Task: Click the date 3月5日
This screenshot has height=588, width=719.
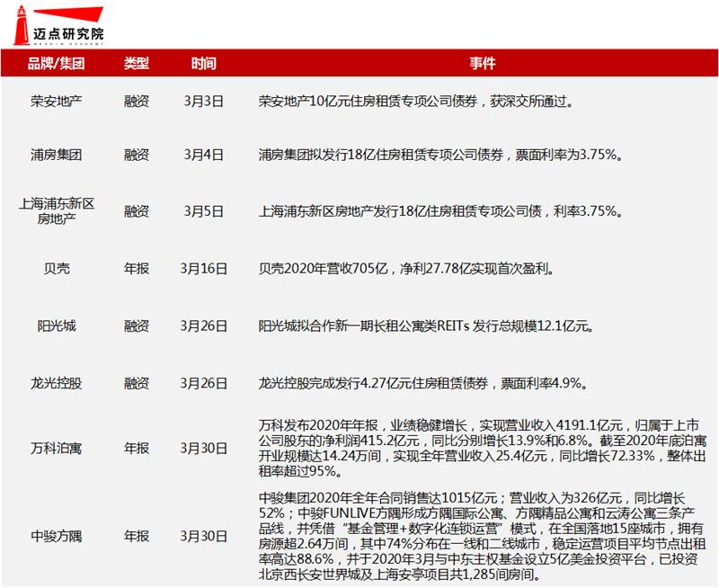Action: click(x=204, y=211)
